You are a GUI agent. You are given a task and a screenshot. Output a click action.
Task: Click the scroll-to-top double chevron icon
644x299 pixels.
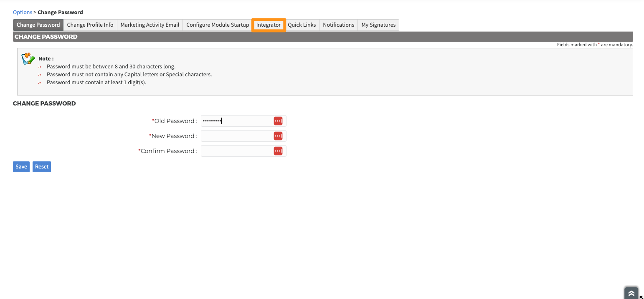pos(631,293)
